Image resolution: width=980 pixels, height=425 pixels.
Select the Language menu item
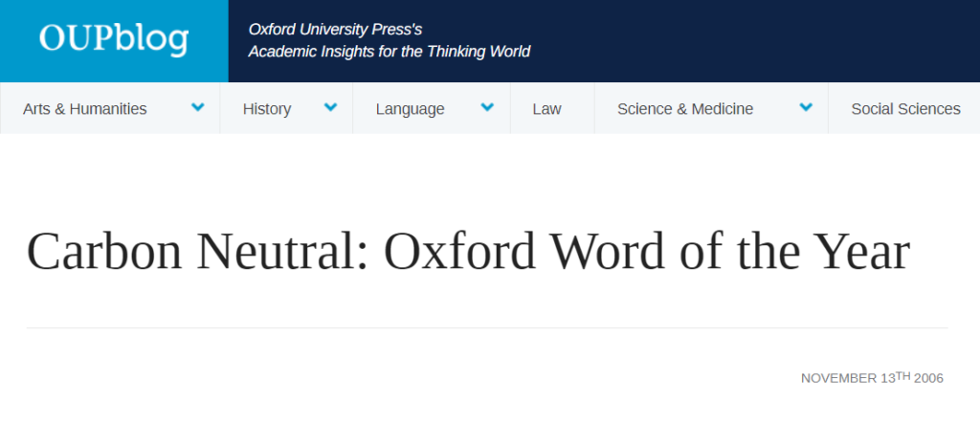pos(410,108)
